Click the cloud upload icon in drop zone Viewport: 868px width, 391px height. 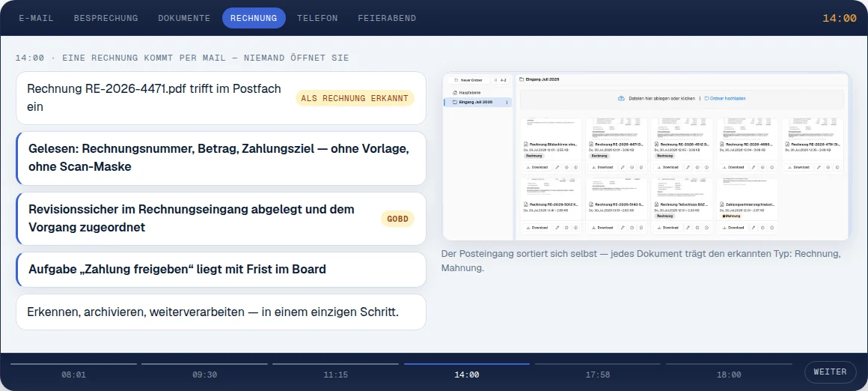621,98
